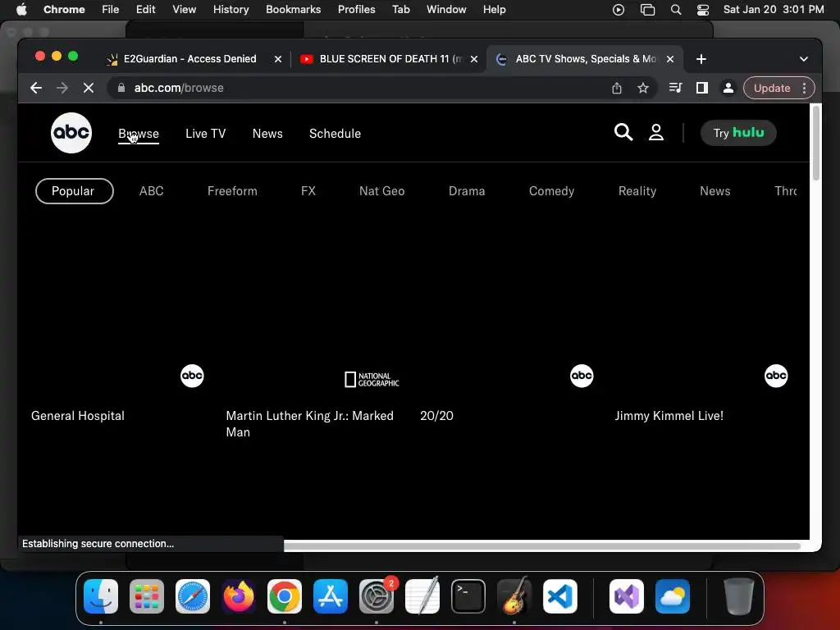
Task: Click the Try Hulu button
Action: pos(738,133)
